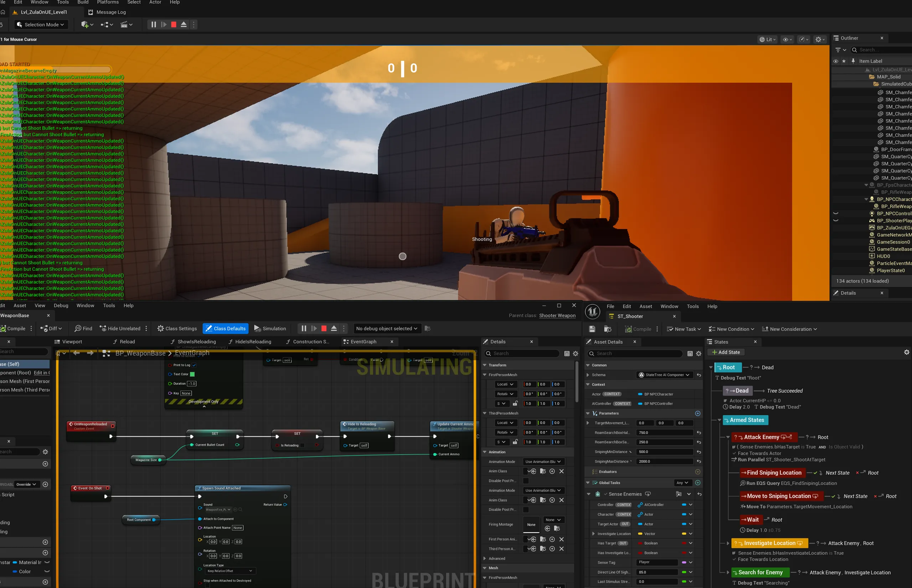The height and width of the screenshot is (588, 912).
Task: Toggle Print to Log checkbox
Action: [x=194, y=365]
